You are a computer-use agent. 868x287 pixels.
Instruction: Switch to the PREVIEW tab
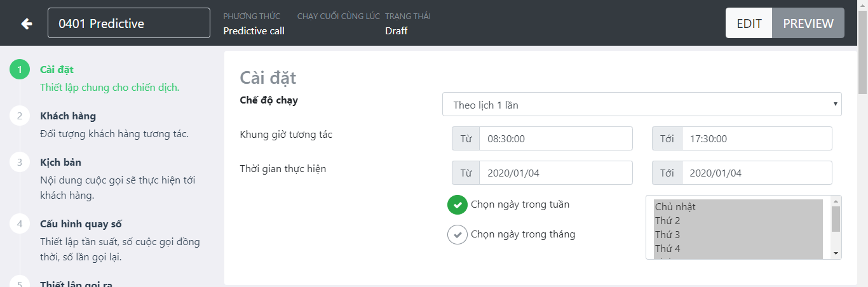pos(808,23)
